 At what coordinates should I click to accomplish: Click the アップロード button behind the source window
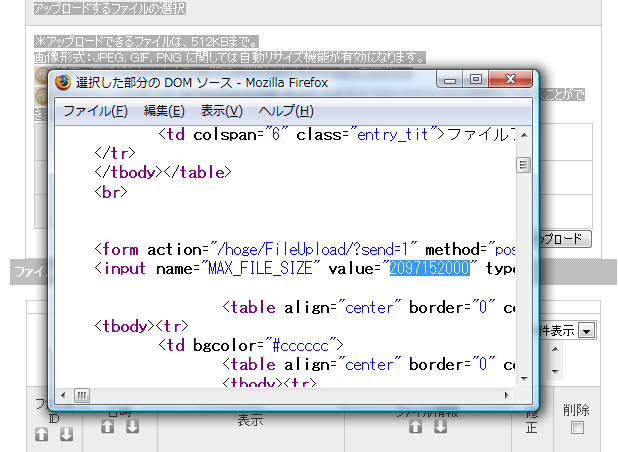click(565, 239)
